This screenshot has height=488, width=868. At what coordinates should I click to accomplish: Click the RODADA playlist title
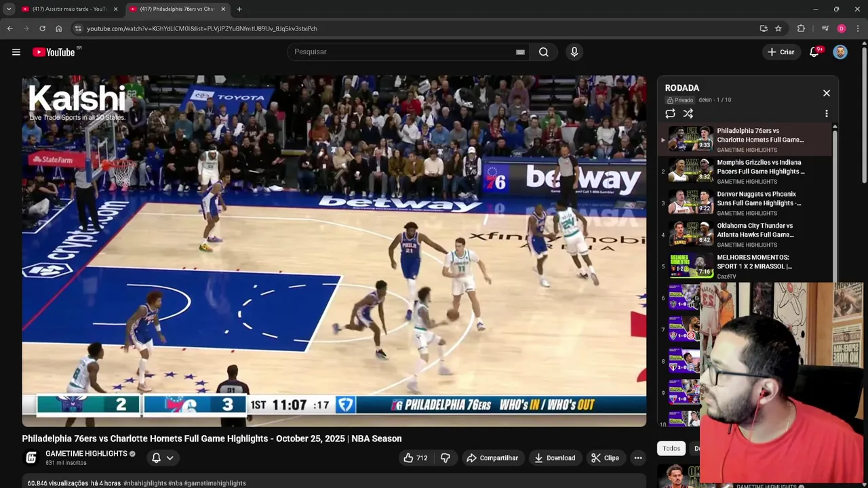[682, 88]
